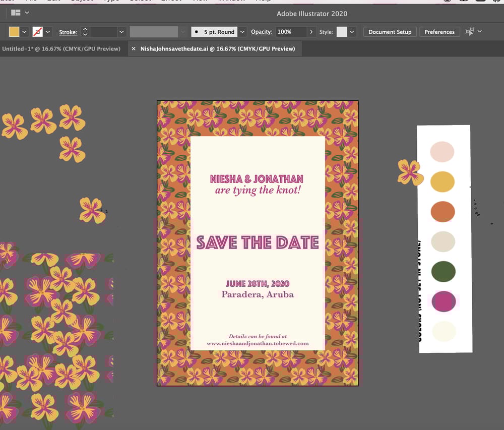The image size is (504, 430).
Task: Click the yellow Fill color swatch
Action: pos(14,32)
